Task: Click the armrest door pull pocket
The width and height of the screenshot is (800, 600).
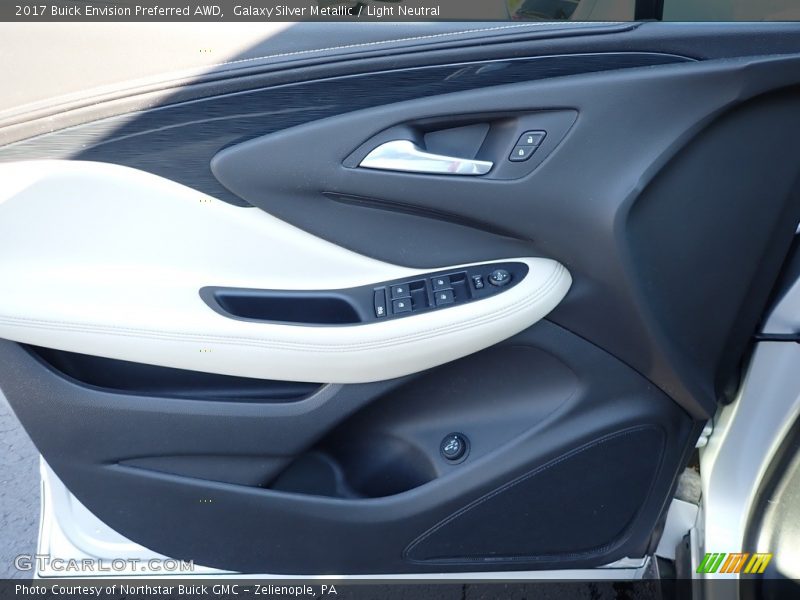Action: coord(285,307)
